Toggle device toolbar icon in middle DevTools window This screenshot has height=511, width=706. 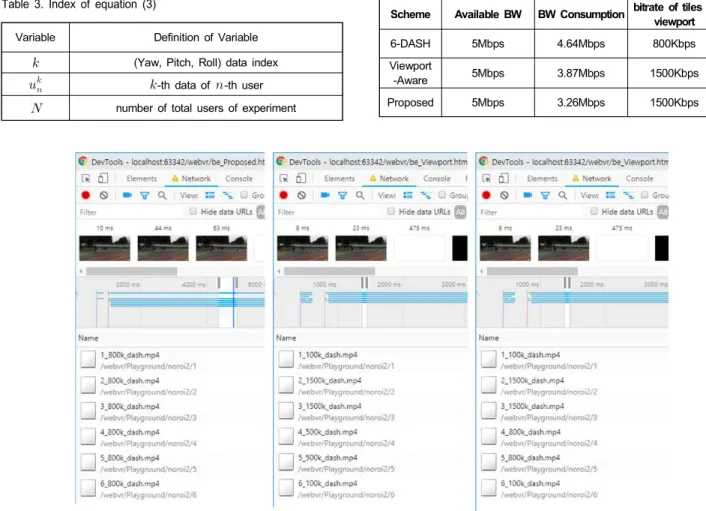[x=301, y=179]
